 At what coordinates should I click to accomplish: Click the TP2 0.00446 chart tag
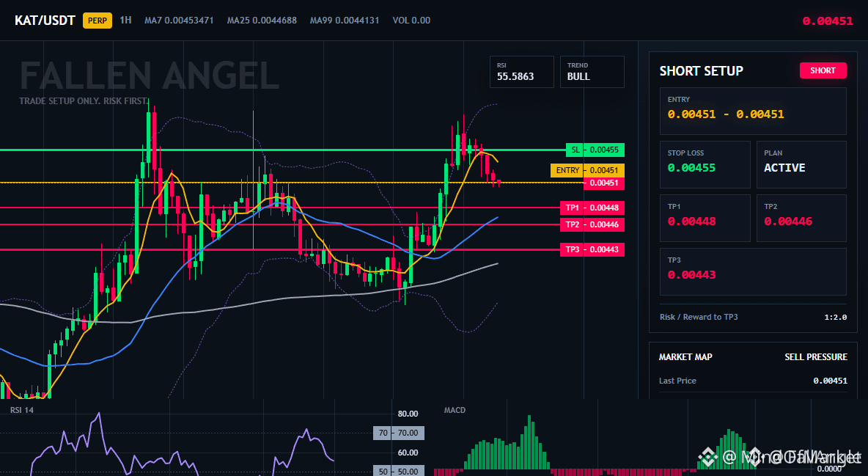point(592,224)
